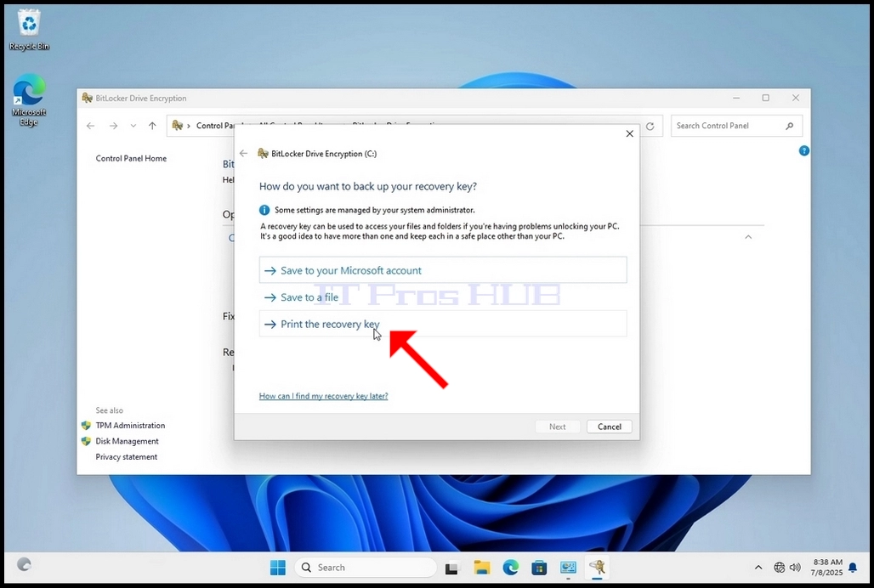
Task: Choose Save to your Microsoft account
Action: [x=443, y=270]
